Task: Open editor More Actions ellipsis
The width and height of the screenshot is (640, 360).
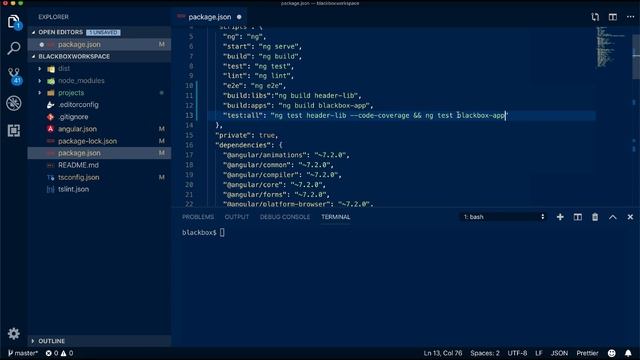Action: pyautogui.click(x=630, y=17)
